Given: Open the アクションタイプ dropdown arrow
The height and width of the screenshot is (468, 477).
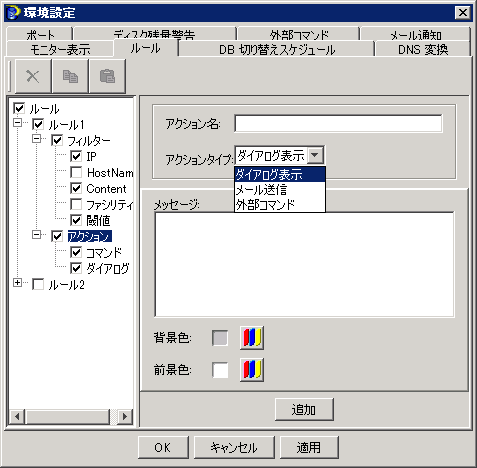Looking at the screenshot, I should 315,155.
